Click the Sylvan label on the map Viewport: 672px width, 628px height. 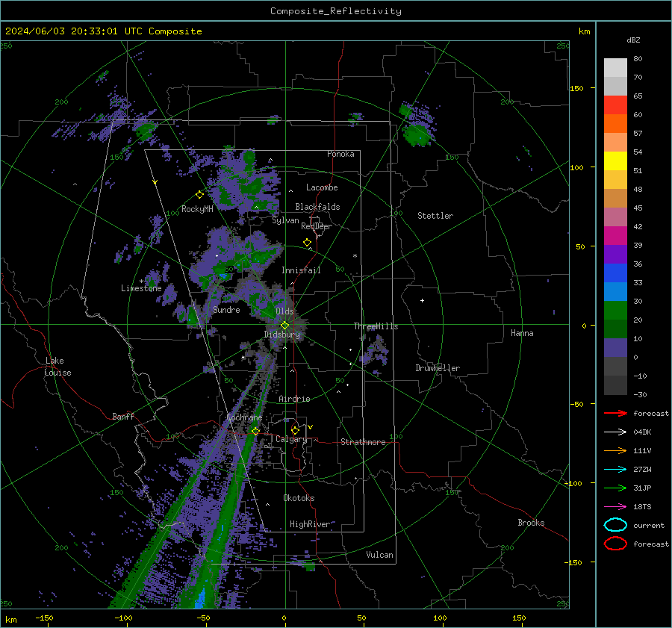pos(285,220)
